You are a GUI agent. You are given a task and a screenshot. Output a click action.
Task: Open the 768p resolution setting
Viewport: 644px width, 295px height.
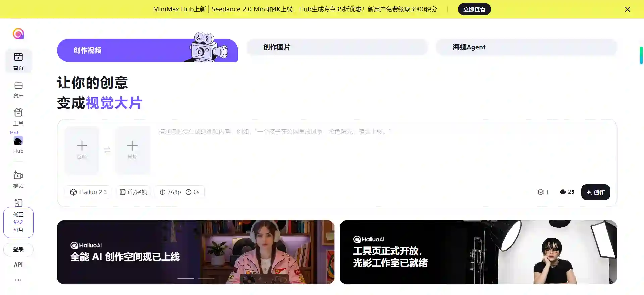(170, 192)
